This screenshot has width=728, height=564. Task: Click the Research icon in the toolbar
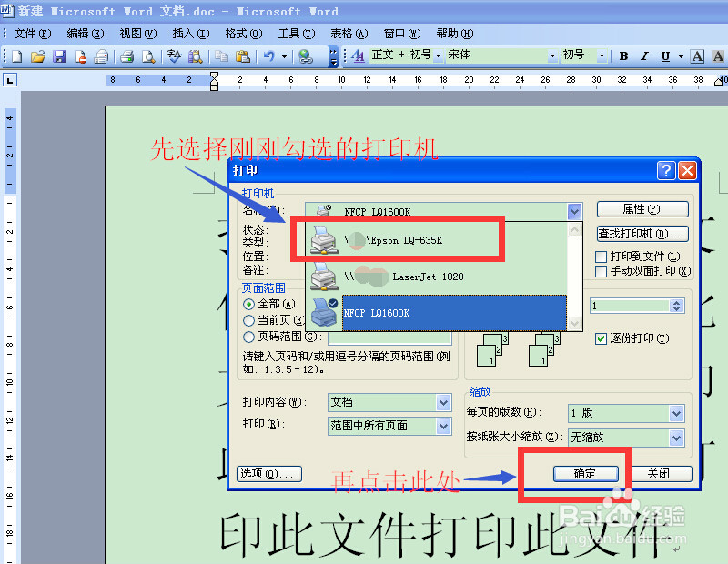point(196,56)
